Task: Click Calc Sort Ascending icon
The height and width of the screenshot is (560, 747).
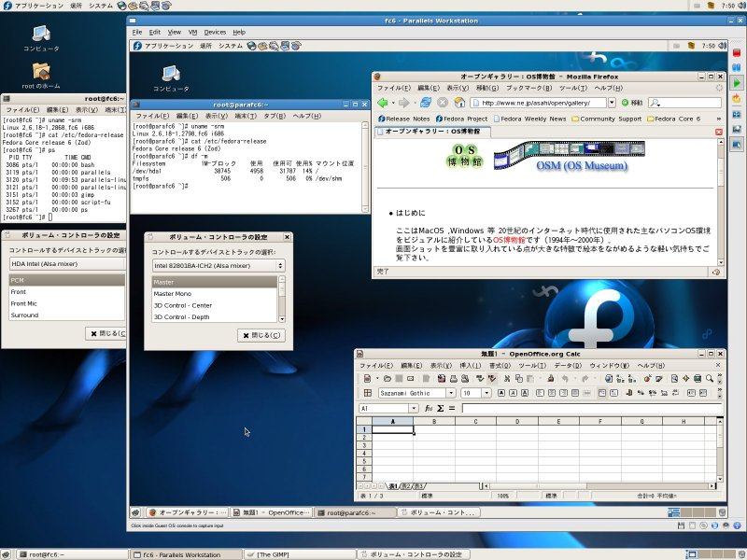Action: (620, 379)
